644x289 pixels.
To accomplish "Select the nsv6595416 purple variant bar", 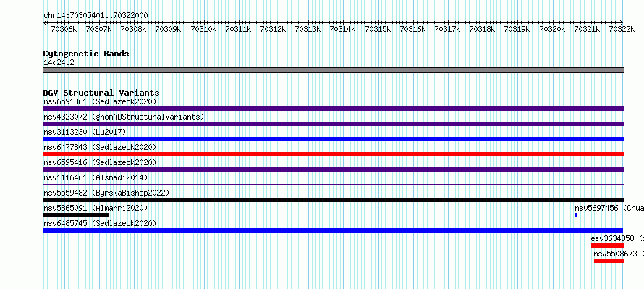I will pos(333,169).
